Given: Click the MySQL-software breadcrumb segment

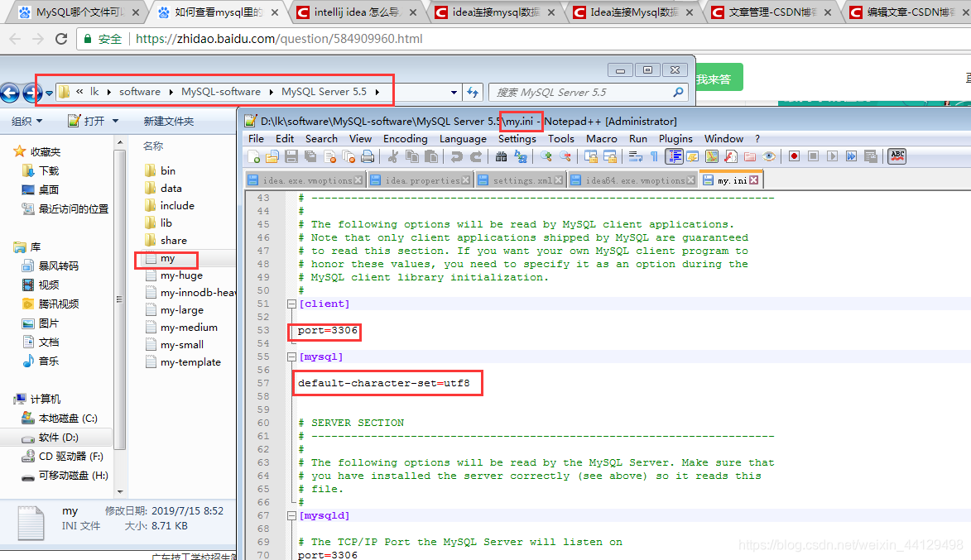Looking at the screenshot, I should pyautogui.click(x=221, y=92).
